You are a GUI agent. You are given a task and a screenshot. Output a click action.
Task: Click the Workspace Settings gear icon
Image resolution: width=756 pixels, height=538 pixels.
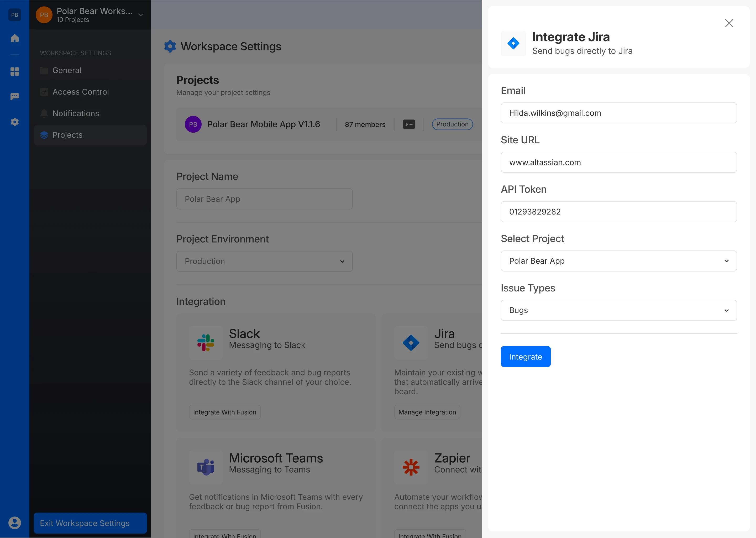point(170,46)
